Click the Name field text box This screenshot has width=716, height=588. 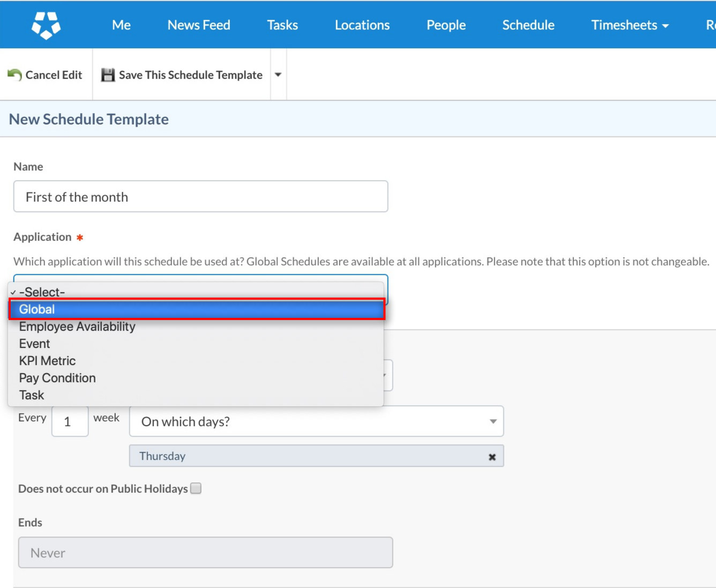[x=200, y=197]
